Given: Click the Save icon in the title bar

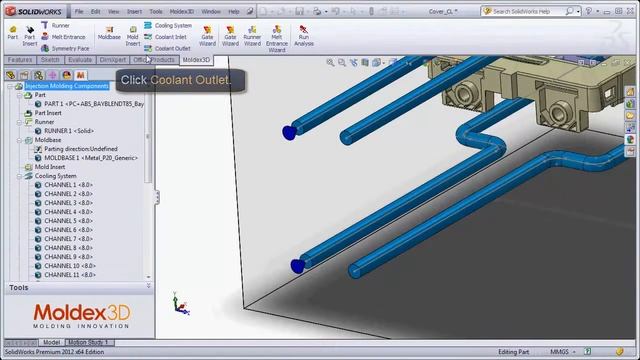Looking at the screenshot, I should click(300, 11).
